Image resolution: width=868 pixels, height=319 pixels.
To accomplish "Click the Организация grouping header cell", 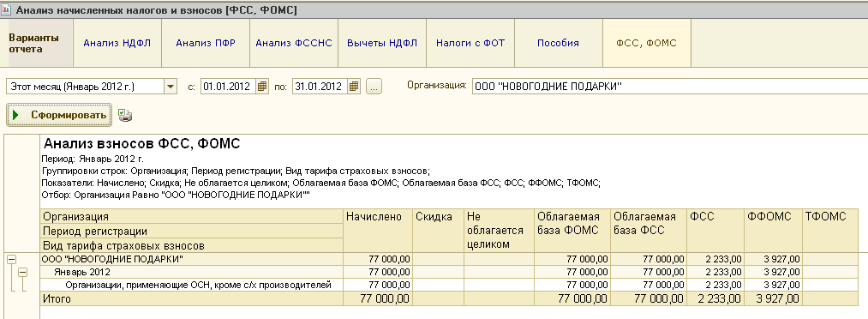I will click(192, 217).
